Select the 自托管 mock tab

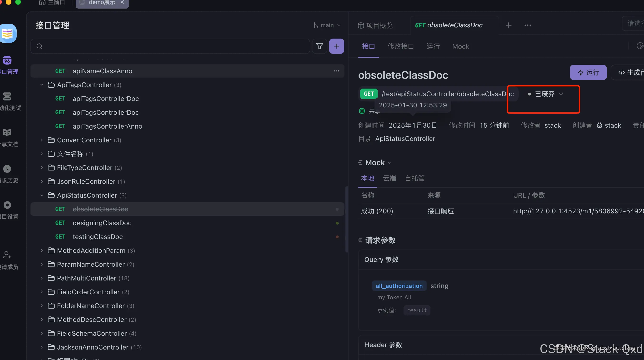pyautogui.click(x=415, y=178)
